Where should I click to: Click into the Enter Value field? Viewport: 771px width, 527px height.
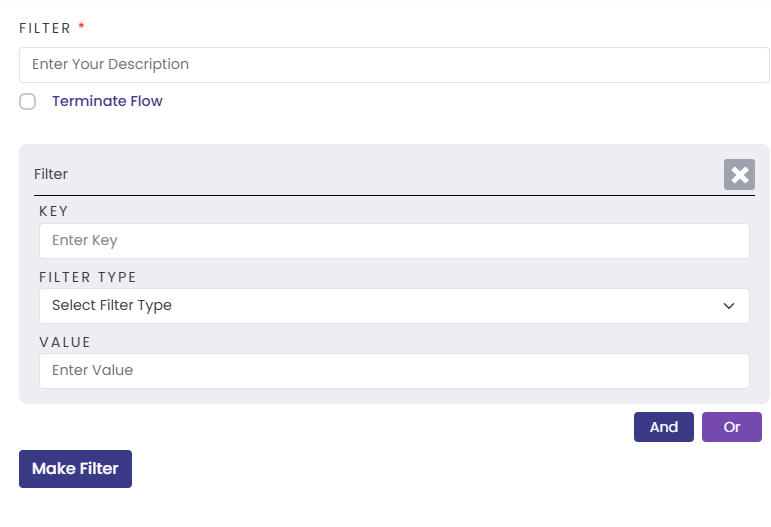point(394,371)
